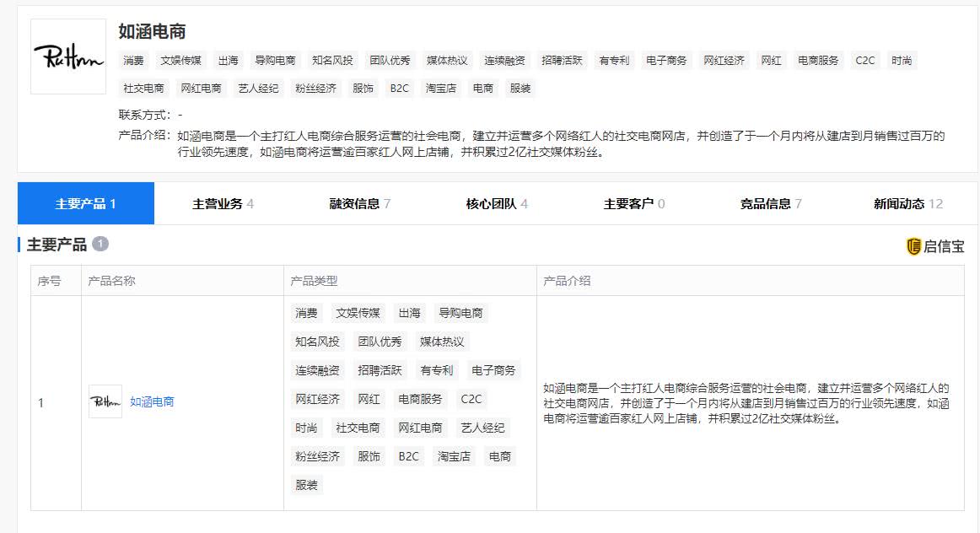The image size is (980, 533).
Task: Open the 如涵电商 product link in table
Action: (152, 401)
